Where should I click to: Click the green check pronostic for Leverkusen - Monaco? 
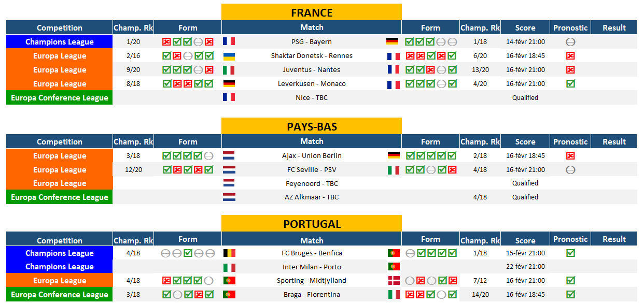(570, 83)
